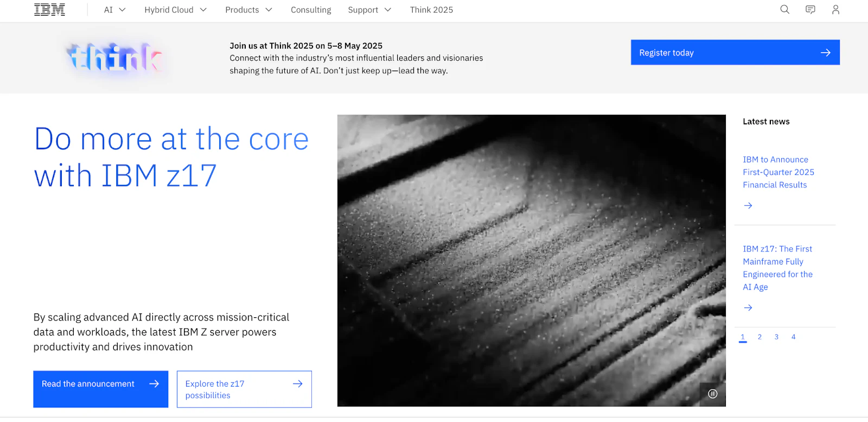Select news page 1
Screen dimensions: 868x422
pyautogui.click(x=743, y=337)
